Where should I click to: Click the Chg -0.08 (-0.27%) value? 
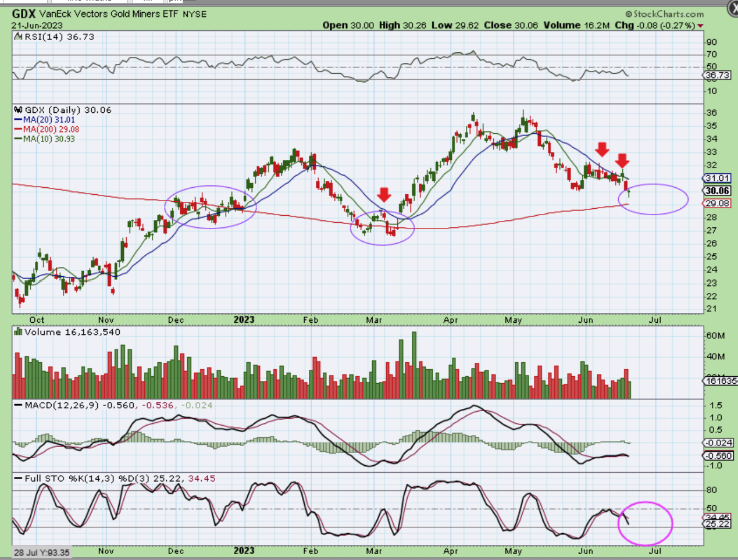click(654, 25)
